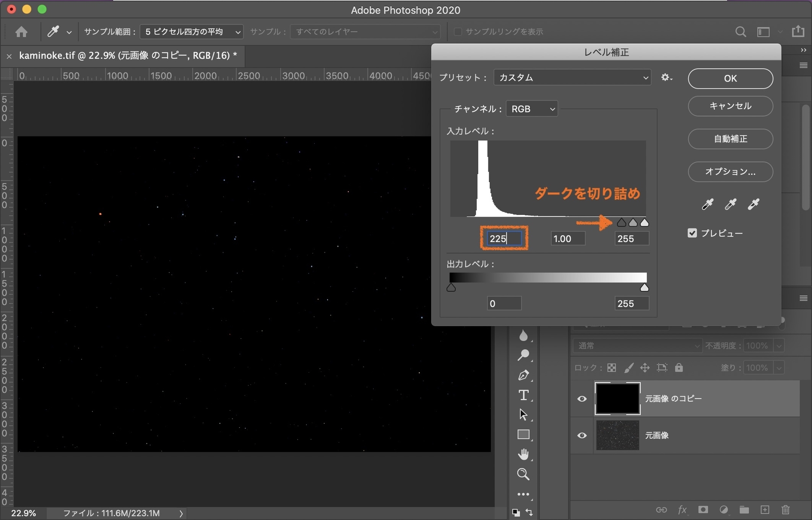
Task: Hide the 元画像 のコピー layer
Action: coord(582,399)
